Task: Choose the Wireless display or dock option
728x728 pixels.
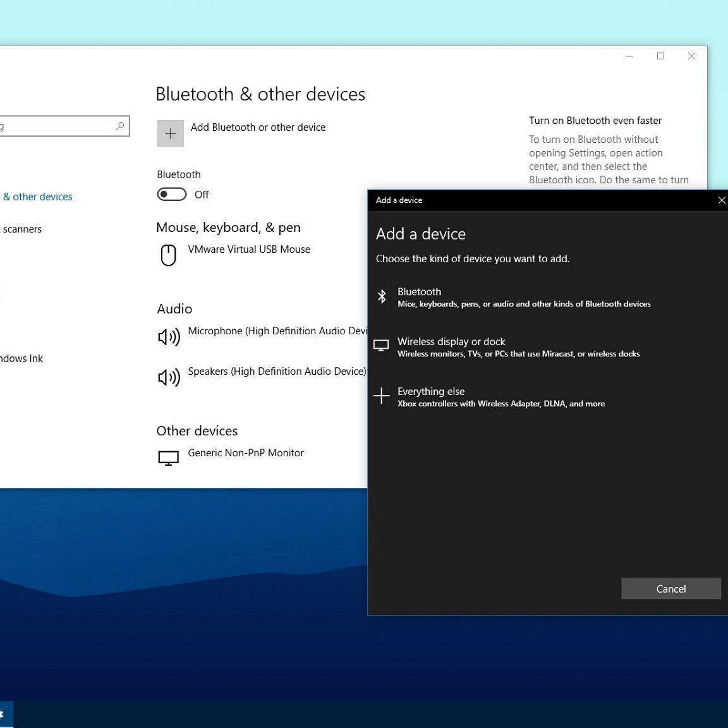Action: (x=518, y=347)
